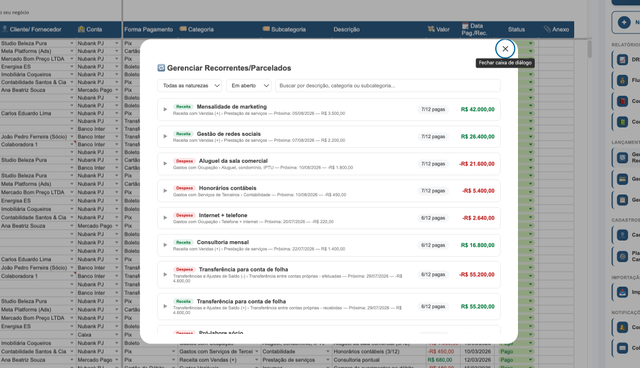The image size is (640, 368).
Task: Click the bell icon under Notificações
Action: tap(622, 327)
